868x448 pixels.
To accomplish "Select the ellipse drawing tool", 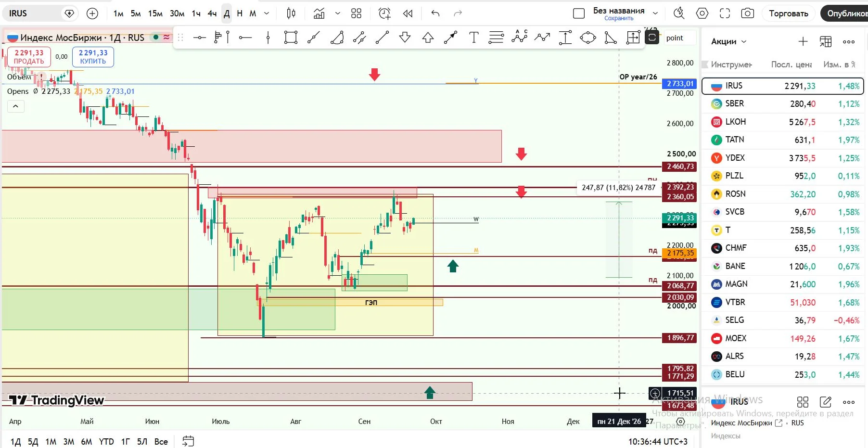I will [588, 38].
